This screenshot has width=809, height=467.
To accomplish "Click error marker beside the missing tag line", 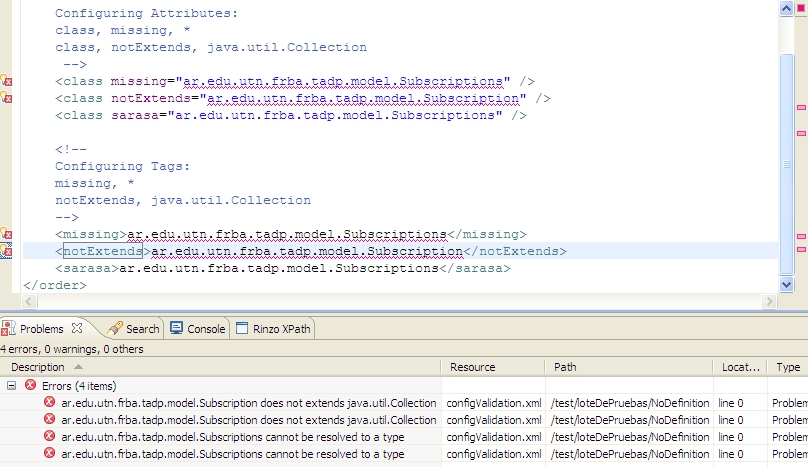I will 5,234.
